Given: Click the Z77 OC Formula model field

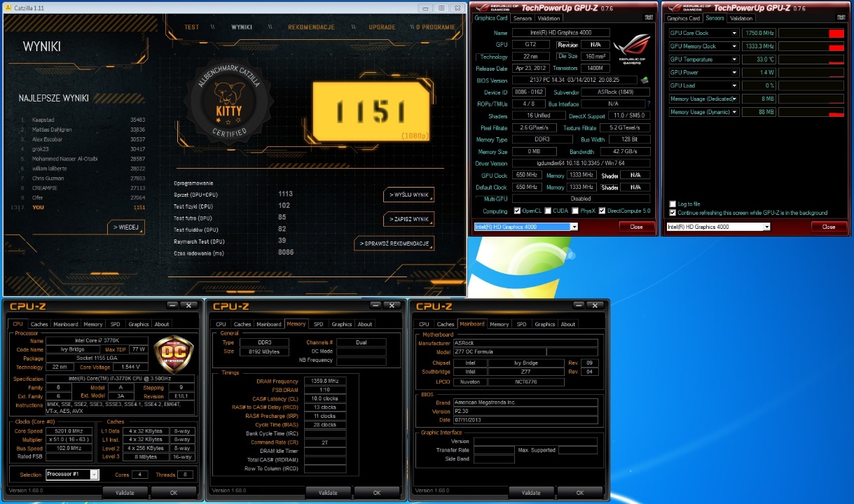Looking at the screenshot, I should coord(500,352).
